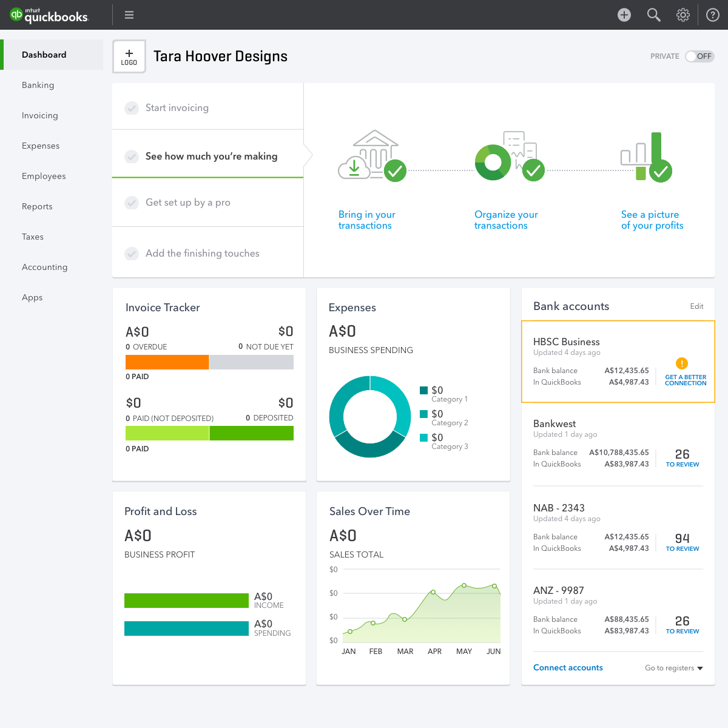Screen dimensions: 728x728
Task: Click Invoice Tracker heading
Action: (163, 308)
